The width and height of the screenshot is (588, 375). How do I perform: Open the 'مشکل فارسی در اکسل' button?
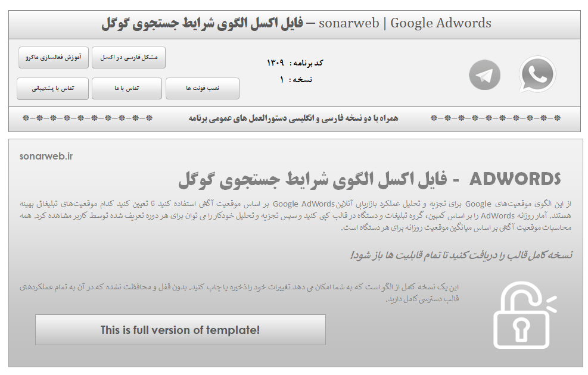coord(129,57)
